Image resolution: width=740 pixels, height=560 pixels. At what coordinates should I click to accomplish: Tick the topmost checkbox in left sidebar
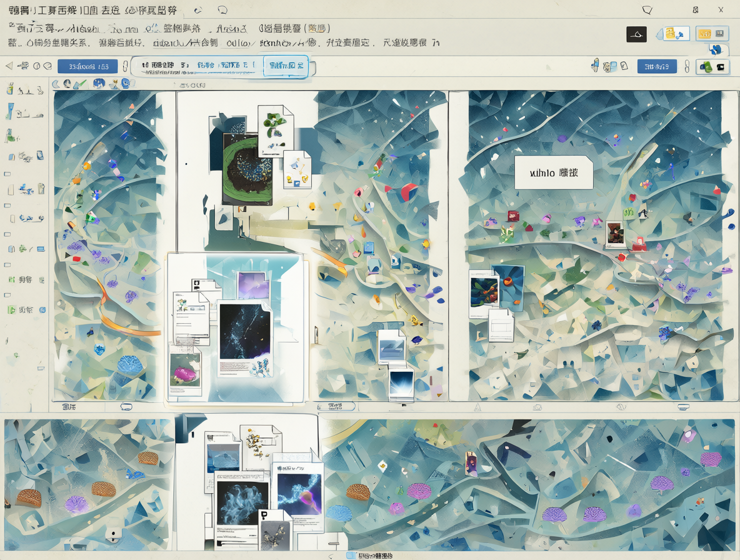[x=7, y=174]
